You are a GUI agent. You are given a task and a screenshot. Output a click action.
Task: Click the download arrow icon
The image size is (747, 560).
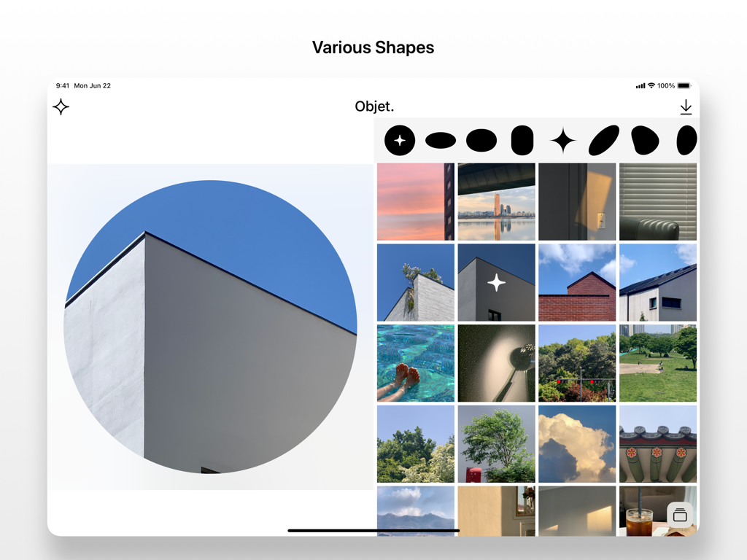point(686,106)
